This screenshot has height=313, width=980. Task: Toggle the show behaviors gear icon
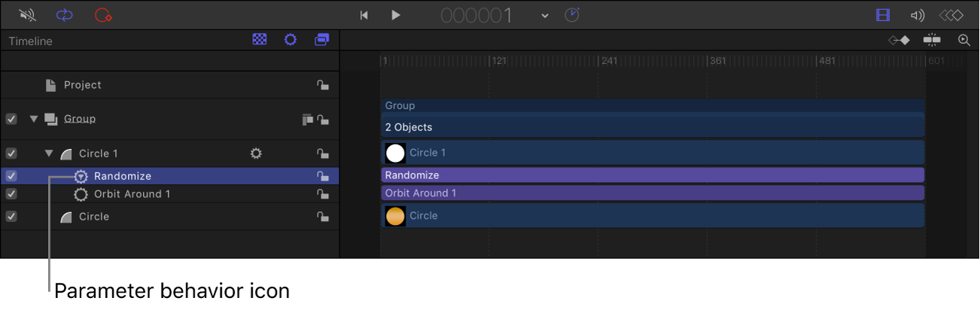click(290, 40)
